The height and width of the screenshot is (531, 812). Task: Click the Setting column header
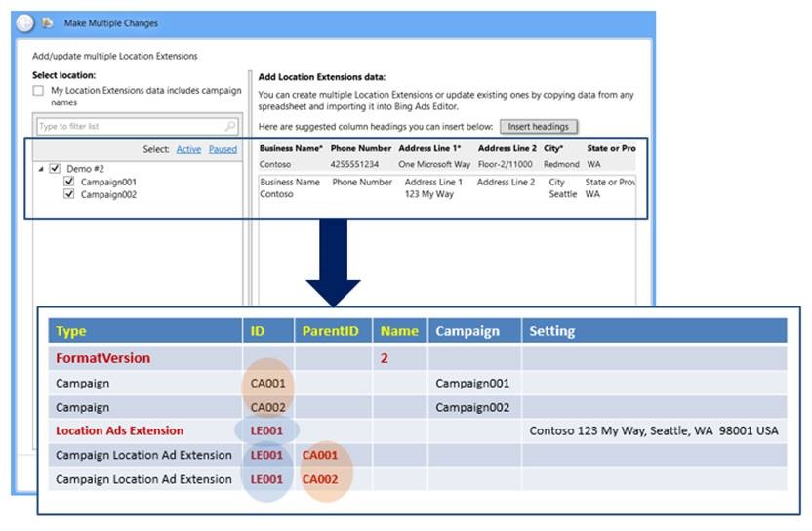tap(654, 331)
